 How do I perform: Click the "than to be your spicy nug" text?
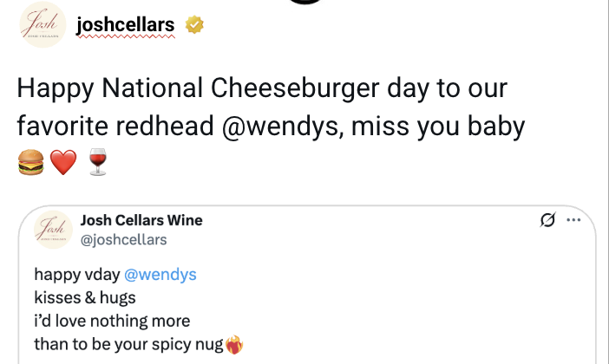[x=128, y=345]
